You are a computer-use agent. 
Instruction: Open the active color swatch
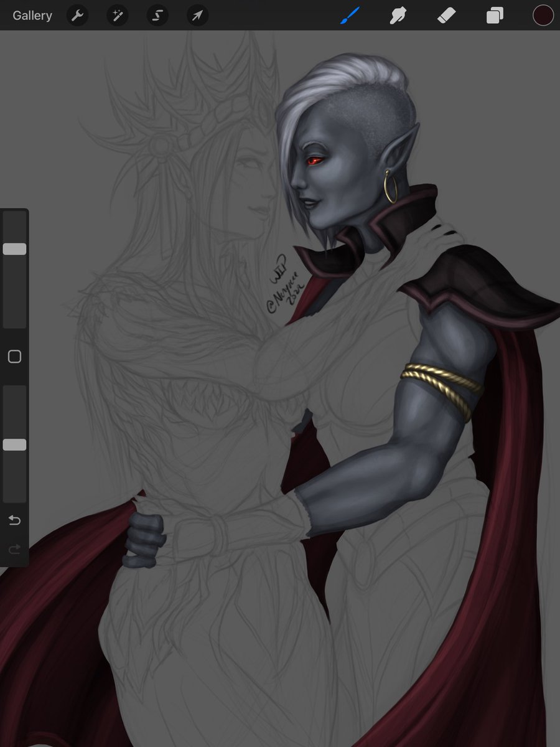(543, 16)
